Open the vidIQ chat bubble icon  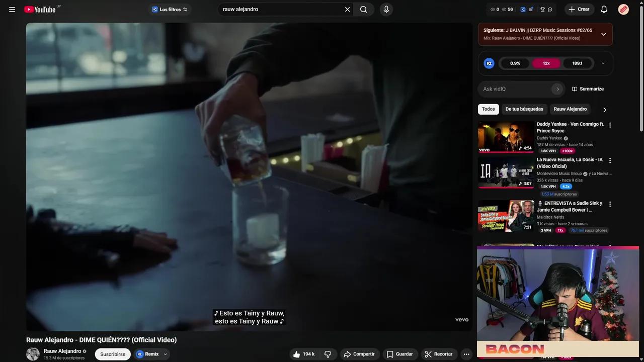550,10
